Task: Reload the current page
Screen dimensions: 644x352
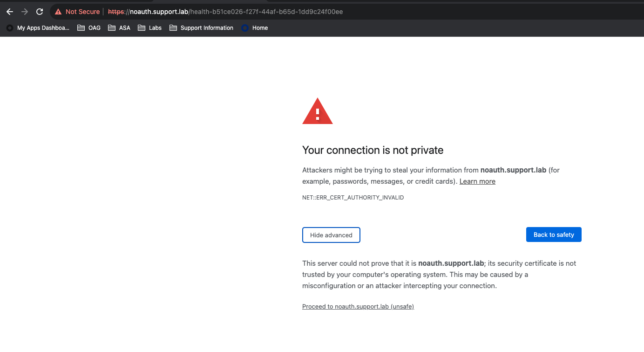Action: coord(40,12)
